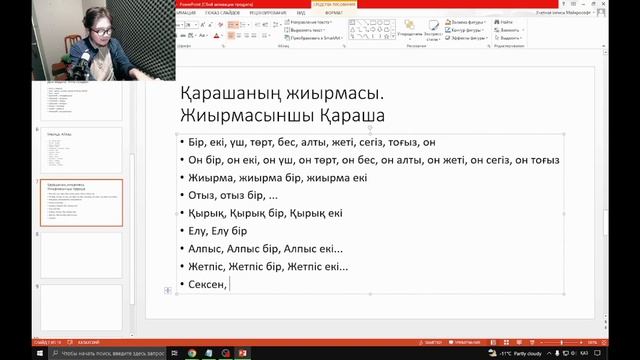
Task: Click the Notes (Заметки) button in status bar
Action: 431,342
